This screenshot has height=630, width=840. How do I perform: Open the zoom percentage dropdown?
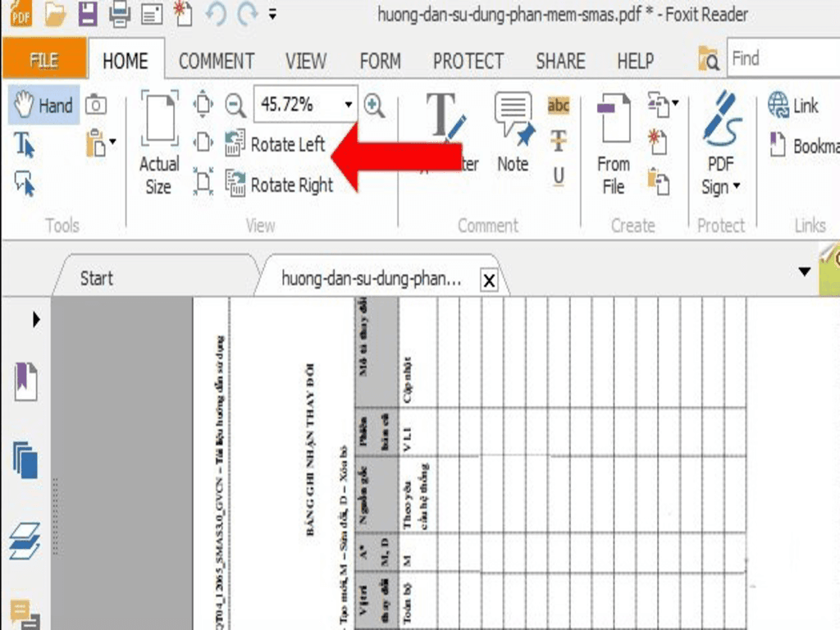pyautogui.click(x=348, y=104)
